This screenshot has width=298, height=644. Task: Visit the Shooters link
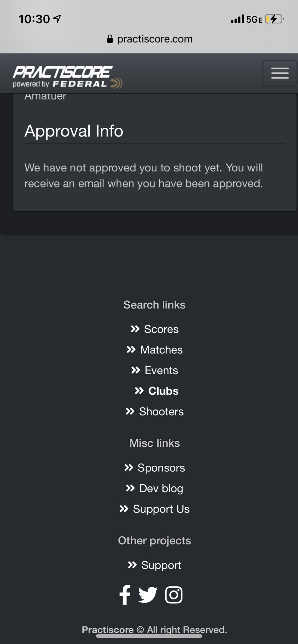[x=155, y=412]
